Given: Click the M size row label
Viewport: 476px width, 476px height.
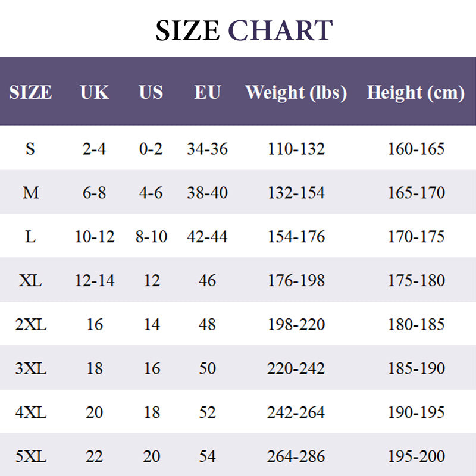Looking at the screenshot, I should click(30, 192).
